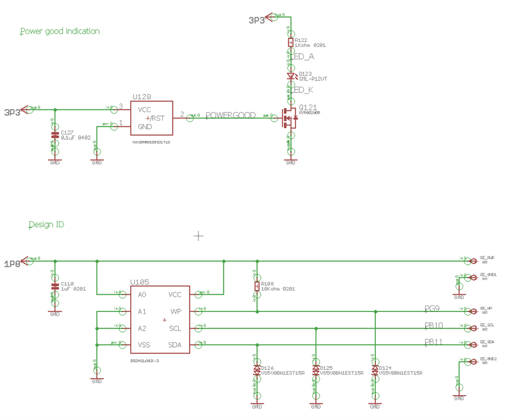Click the 'BR24G16NUX-3' part number
Screen dimensions: 506x420
pyautogui.click(x=144, y=361)
